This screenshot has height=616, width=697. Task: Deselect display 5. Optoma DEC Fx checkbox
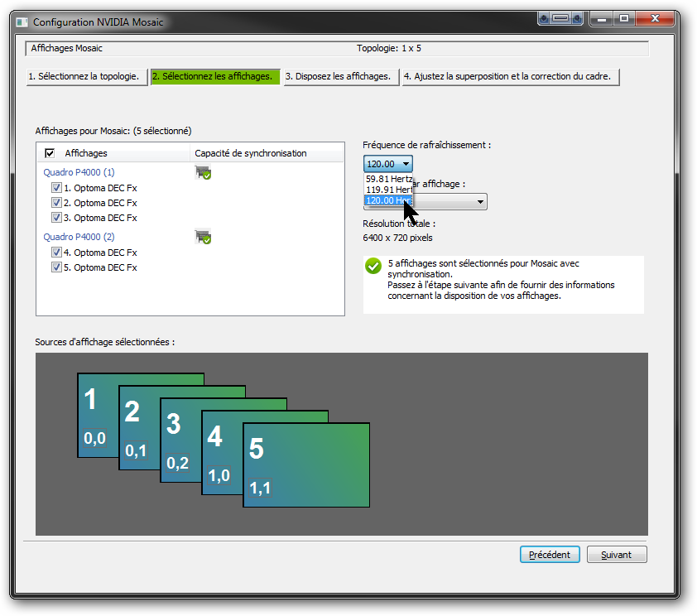point(56,267)
